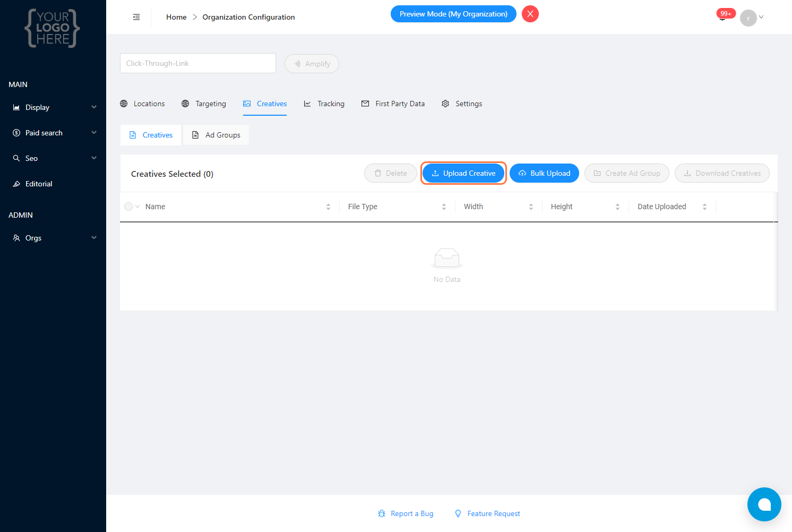The height and width of the screenshot is (532, 792).
Task: Click the Feature Request lightbulb icon
Action: click(x=458, y=513)
